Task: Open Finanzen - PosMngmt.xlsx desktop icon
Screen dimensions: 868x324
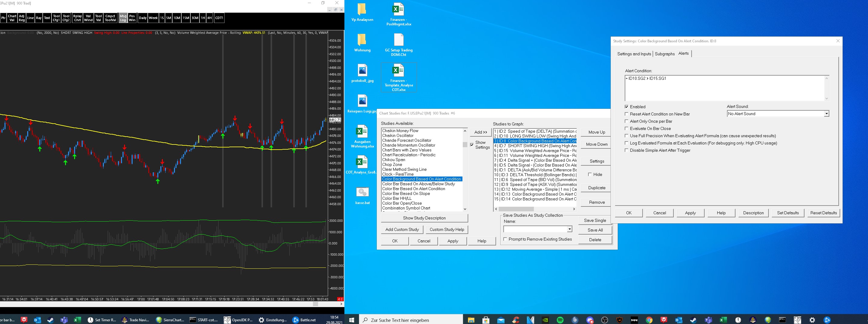Action: coord(399,14)
